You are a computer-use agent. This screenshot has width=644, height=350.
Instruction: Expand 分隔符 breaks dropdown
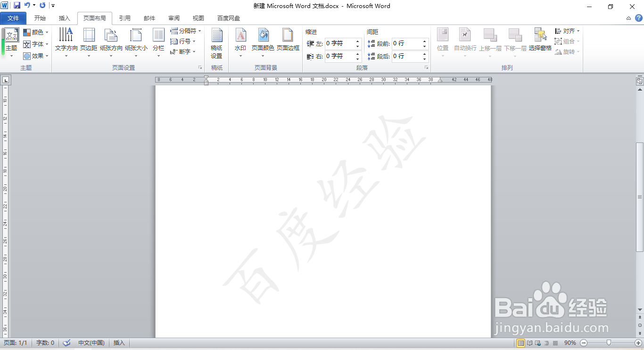coord(186,31)
